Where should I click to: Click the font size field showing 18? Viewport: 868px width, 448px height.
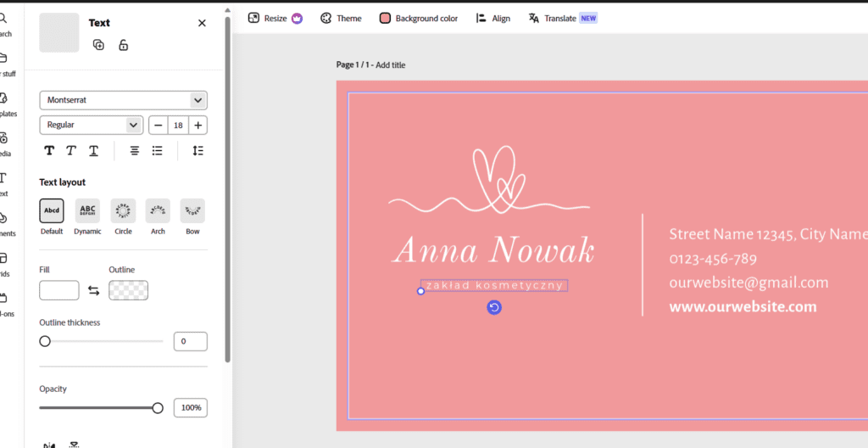(178, 126)
